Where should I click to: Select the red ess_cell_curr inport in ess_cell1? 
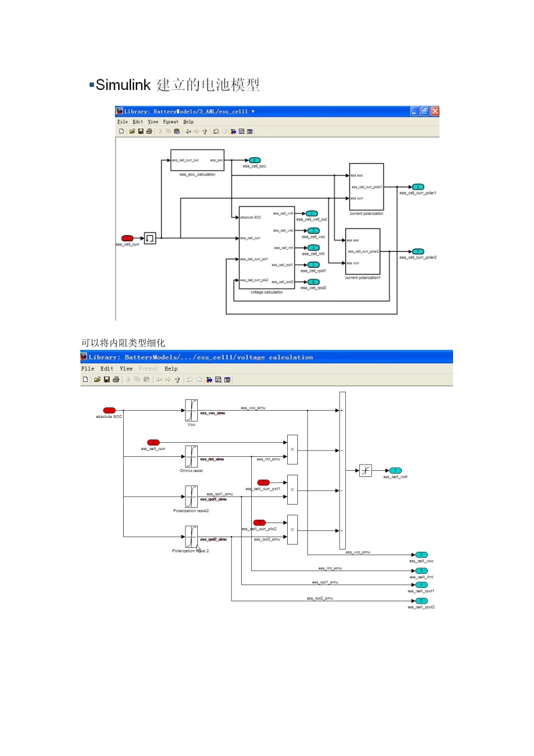(x=128, y=238)
